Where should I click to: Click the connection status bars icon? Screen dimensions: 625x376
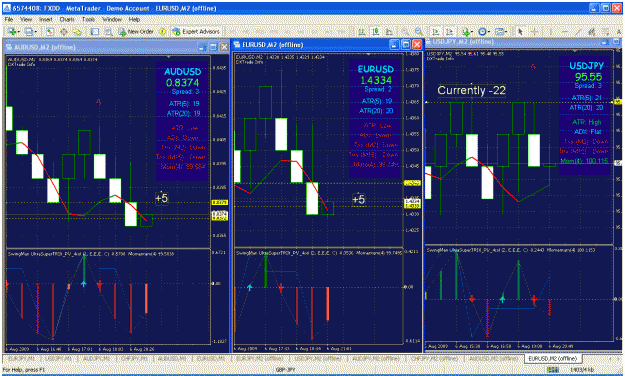[553, 370]
